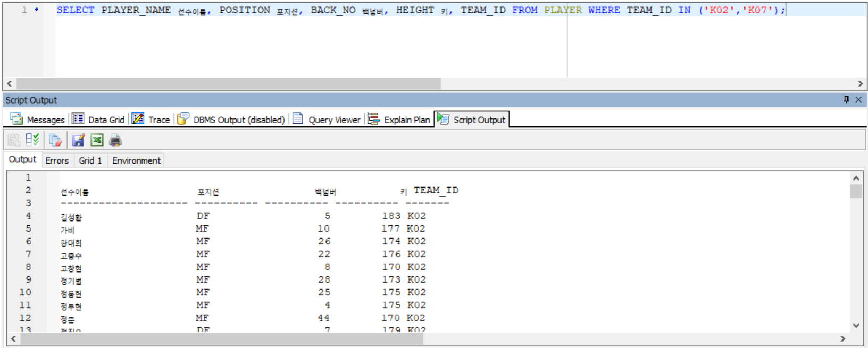868x348 pixels.
Task: Show the Query Viewer tab
Action: tap(327, 120)
